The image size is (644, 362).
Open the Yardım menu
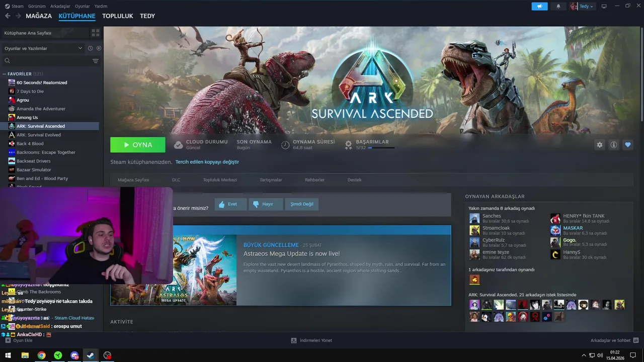[101, 6]
